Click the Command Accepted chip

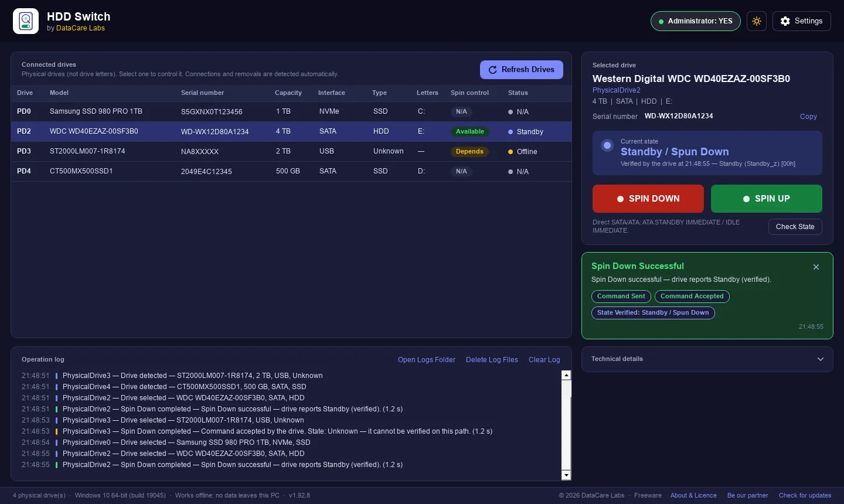click(692, 297)
